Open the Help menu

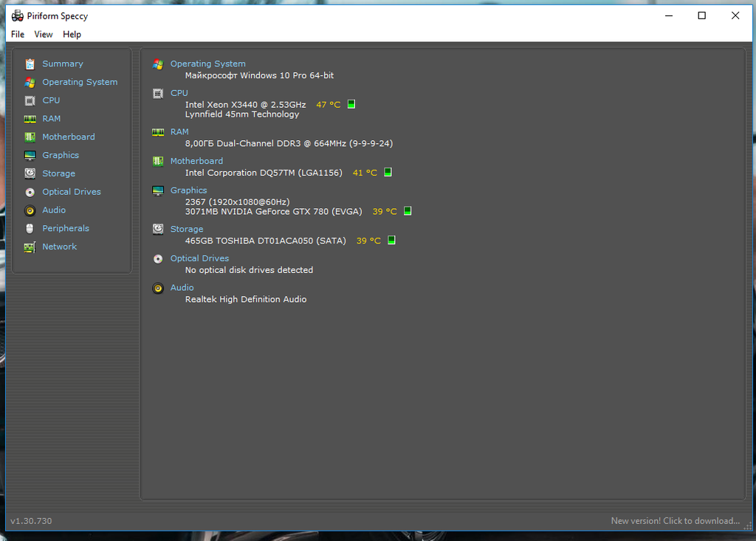(x=72, y=34)
